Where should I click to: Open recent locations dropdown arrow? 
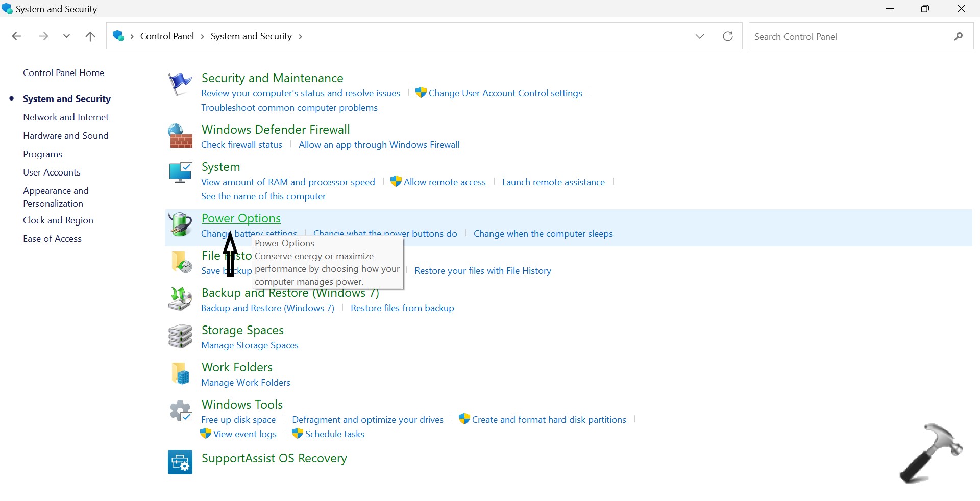(x=66, y=36)
